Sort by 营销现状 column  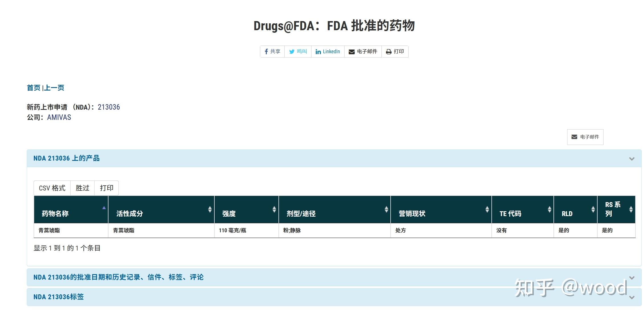point(441,210)
